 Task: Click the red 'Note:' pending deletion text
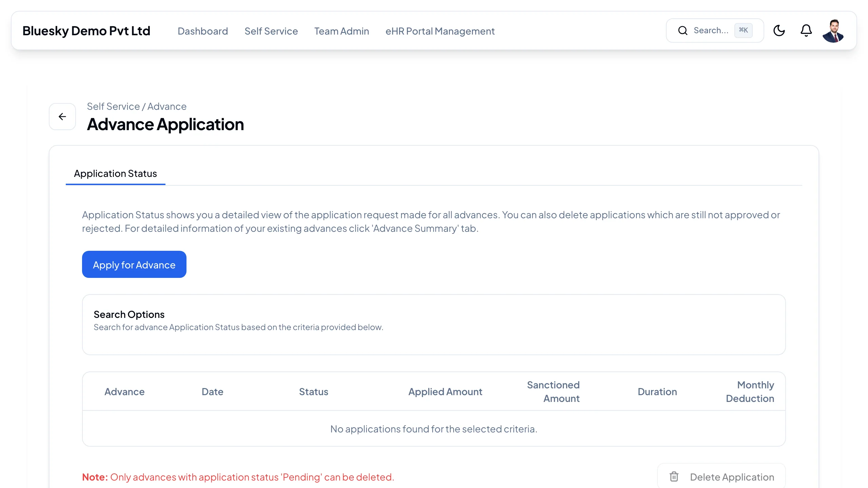pos(238,477)
